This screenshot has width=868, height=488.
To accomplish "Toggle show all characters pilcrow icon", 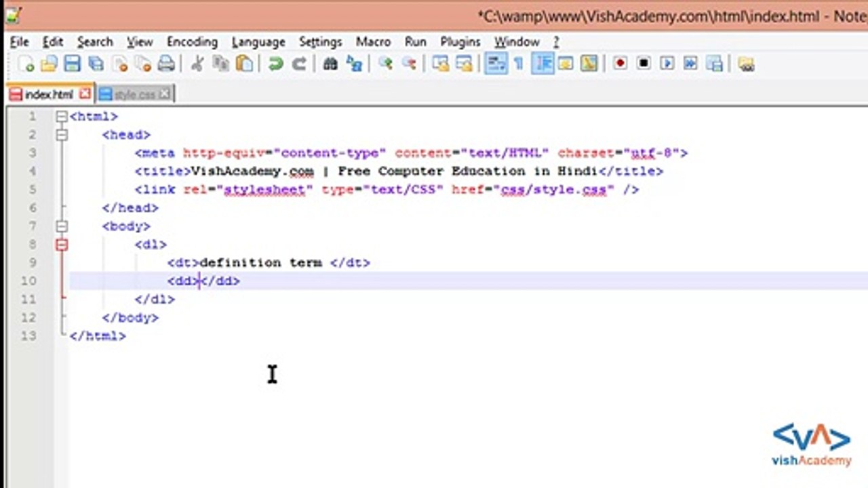I will [x=519, y=64].
